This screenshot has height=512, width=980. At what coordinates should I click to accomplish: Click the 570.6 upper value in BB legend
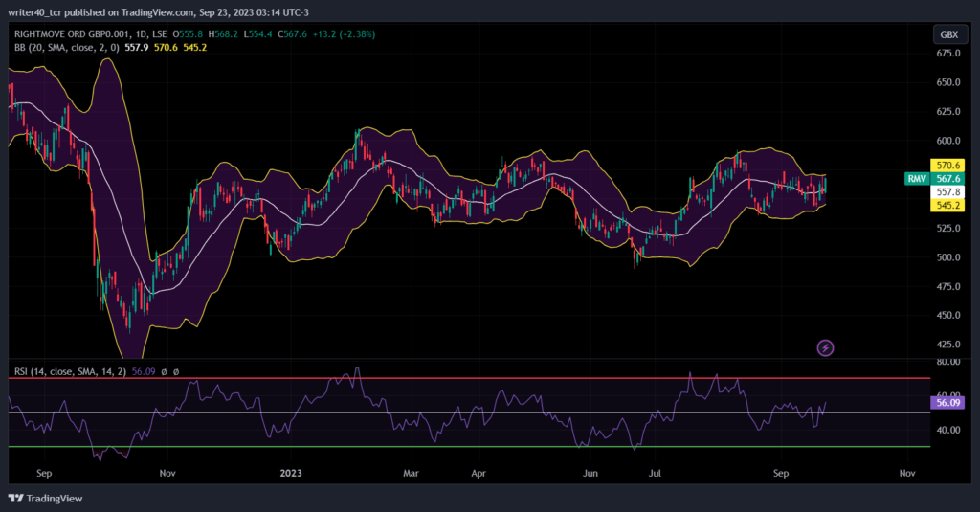click(x=166, y=48)
